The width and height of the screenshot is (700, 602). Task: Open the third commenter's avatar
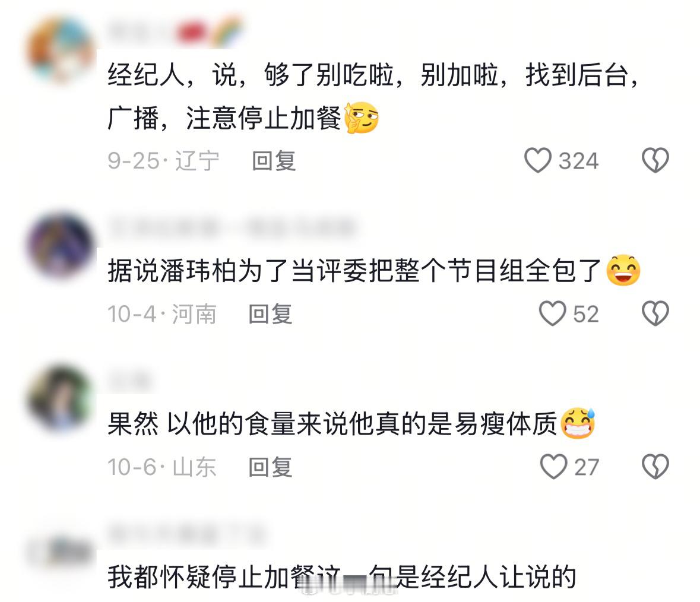(61, 398)
